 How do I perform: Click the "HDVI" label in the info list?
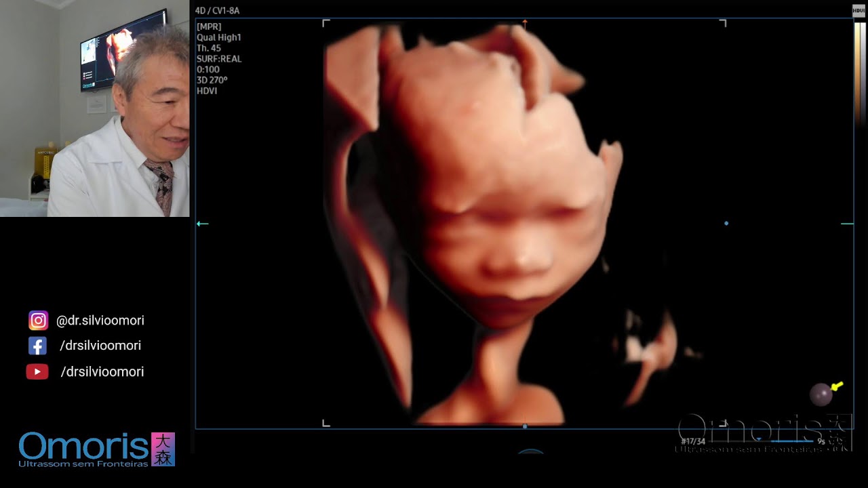coord(207,91)
